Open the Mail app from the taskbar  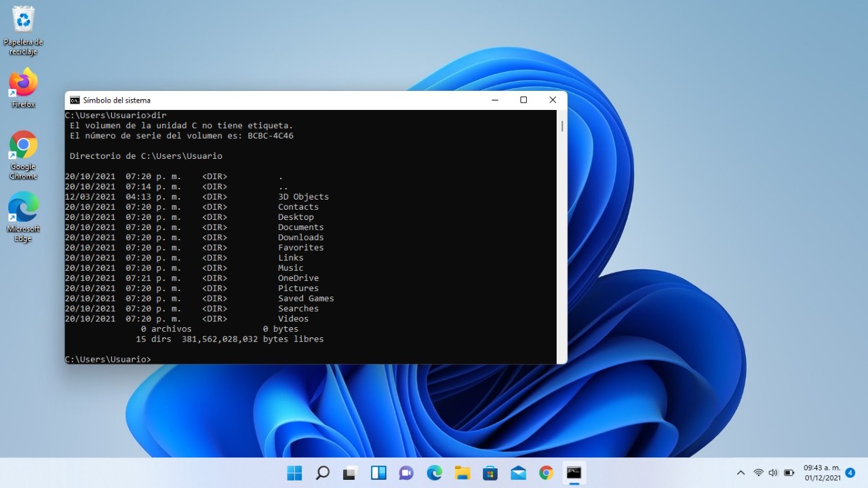pos(517,472)
